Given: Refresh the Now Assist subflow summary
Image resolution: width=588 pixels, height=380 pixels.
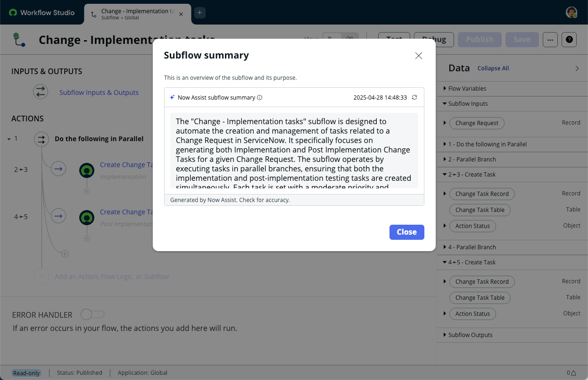Looking at the screenshot, I should click(x=414, y=98).
